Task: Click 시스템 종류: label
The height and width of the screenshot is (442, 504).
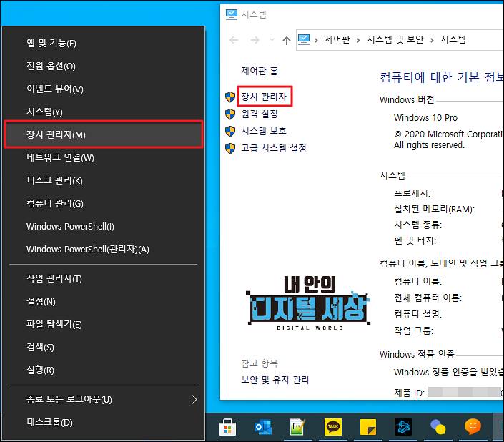Action: click(418, 225)
